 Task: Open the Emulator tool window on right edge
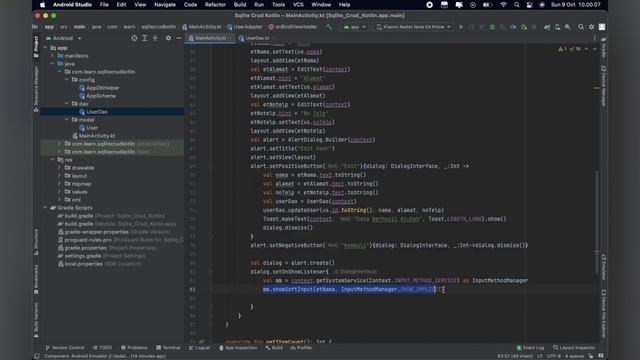tap(603, 267)
